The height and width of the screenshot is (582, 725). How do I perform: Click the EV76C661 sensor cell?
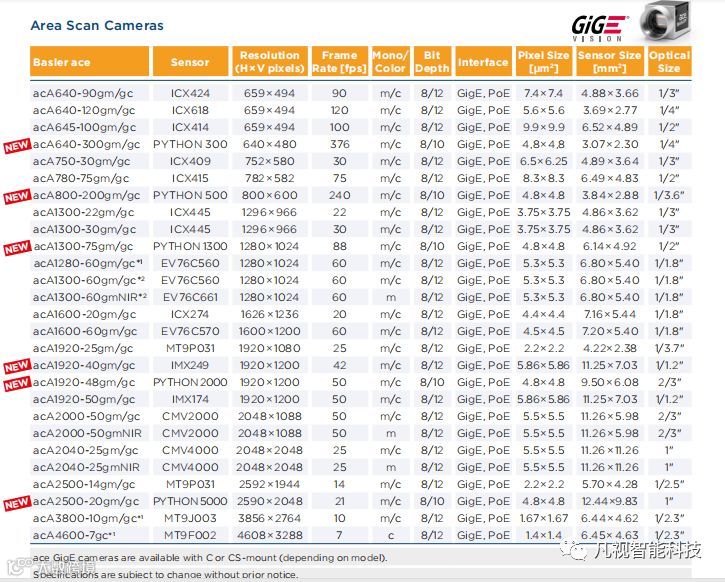point(190,298)
